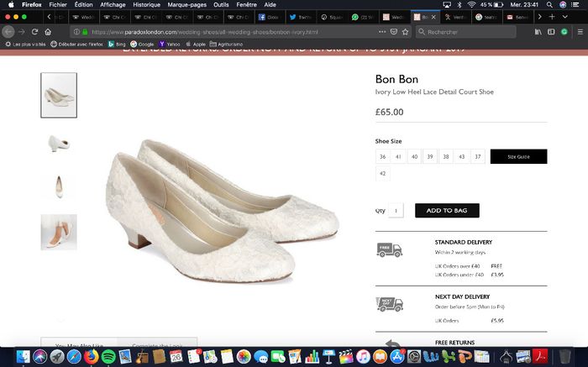Screen dimensions: 588x367
Task: Click the ADD TO BAG button
Action: pyautogui.click(x=447, y=211)
